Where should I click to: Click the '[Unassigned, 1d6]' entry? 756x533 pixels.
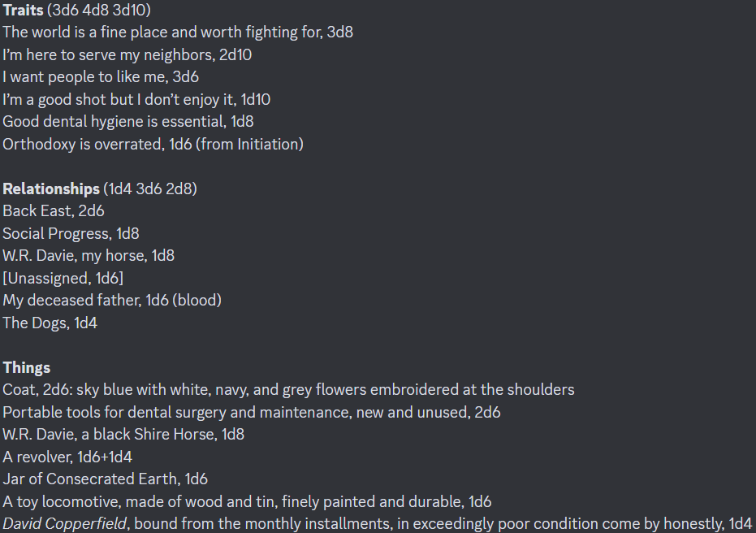(x=63, y=279)
